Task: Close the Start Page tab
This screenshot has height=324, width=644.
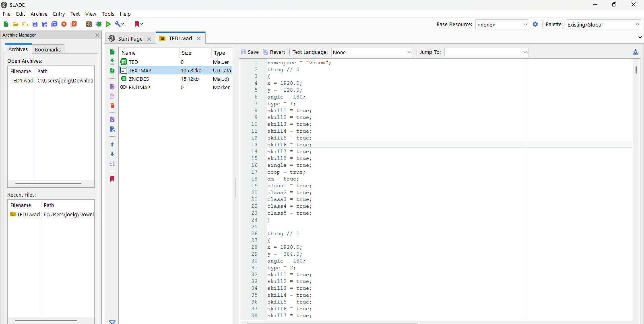Action: click(x=149, y=39)
